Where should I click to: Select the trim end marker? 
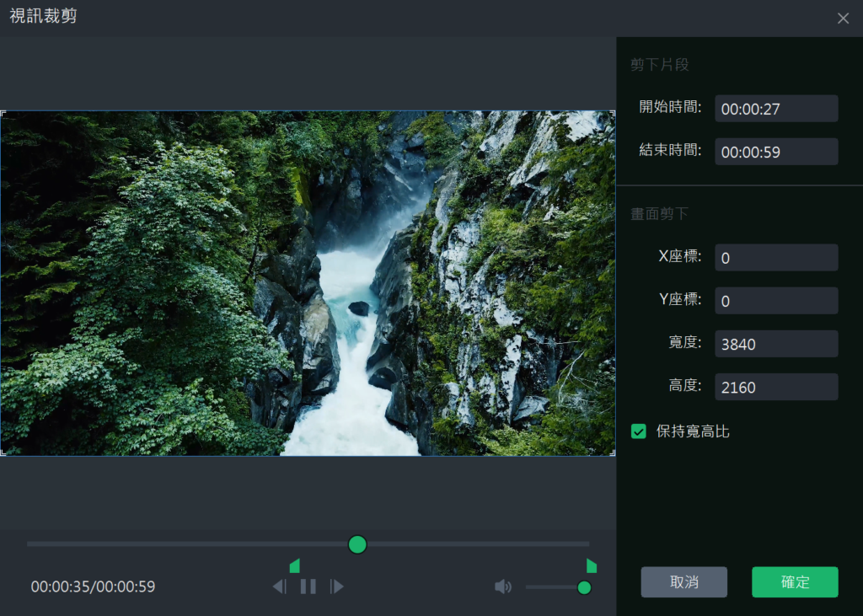coord(592,566)
